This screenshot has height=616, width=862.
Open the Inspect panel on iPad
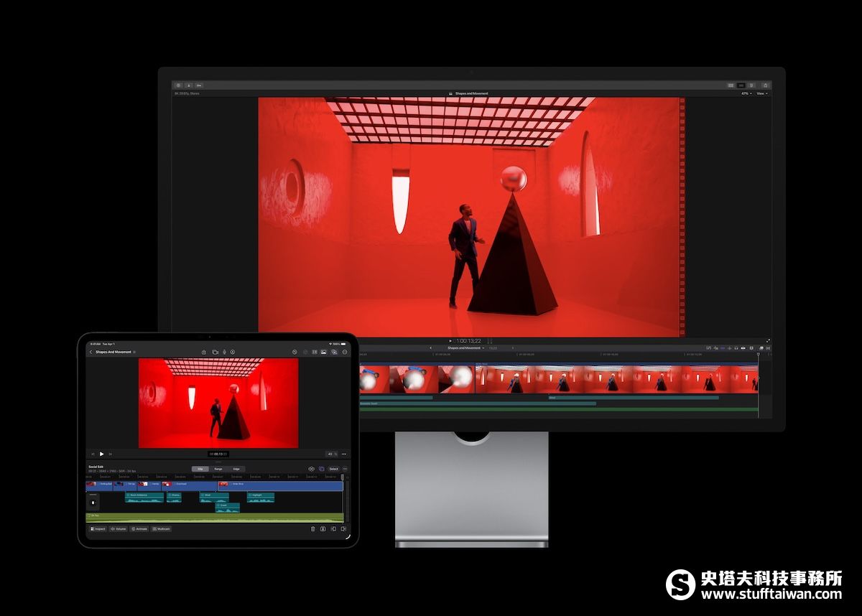pyautogui.click(x=98, y=529)
